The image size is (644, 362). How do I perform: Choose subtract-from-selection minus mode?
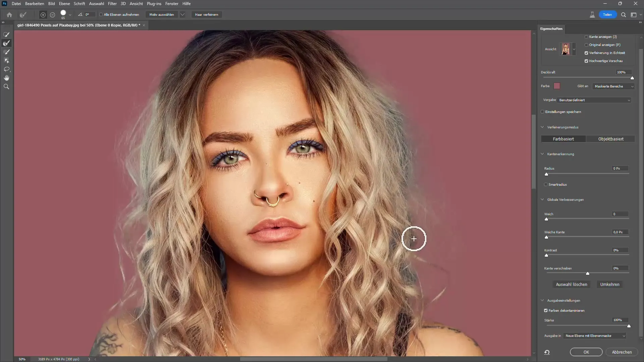52,15
